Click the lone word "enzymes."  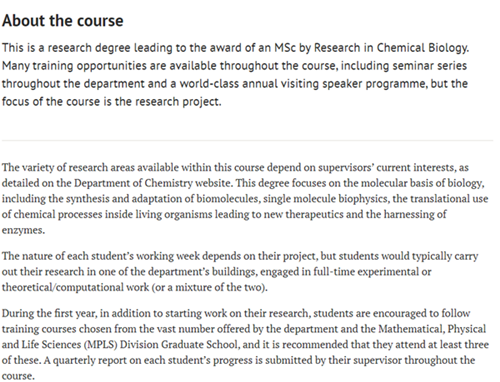click(x=23, y=230)
